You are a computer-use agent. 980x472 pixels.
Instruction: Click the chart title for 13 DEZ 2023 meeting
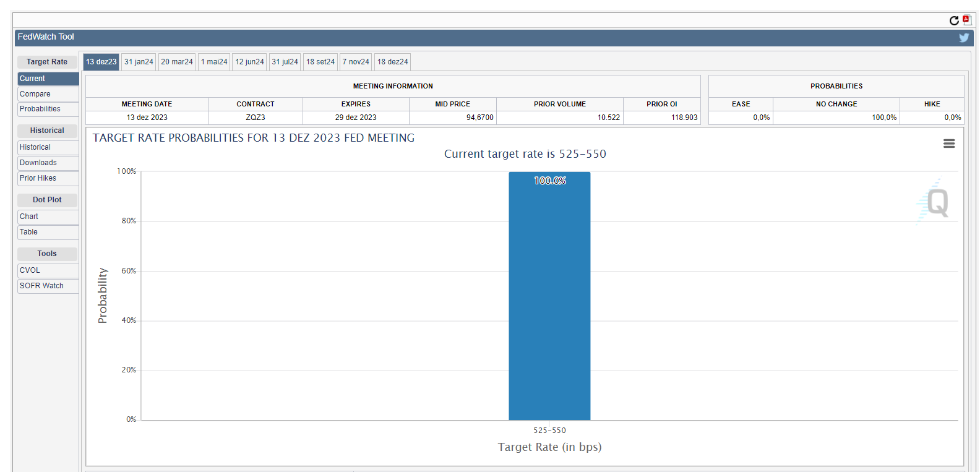point(254,138)
